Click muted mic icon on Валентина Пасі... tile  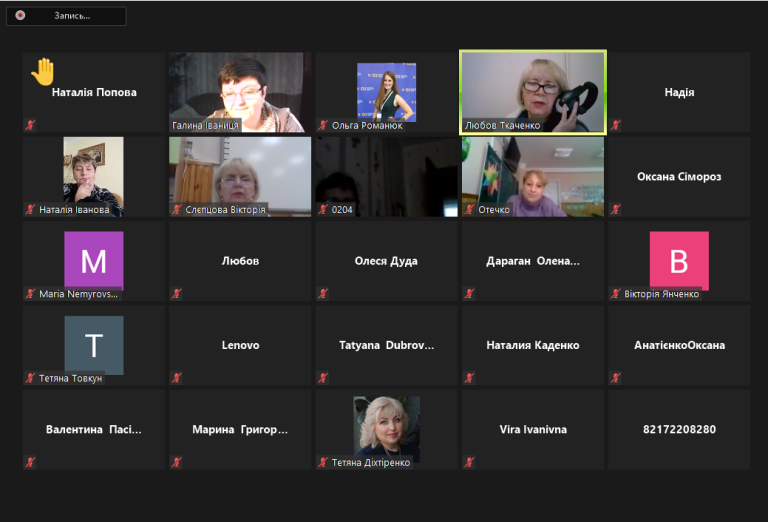pos(30,462)
